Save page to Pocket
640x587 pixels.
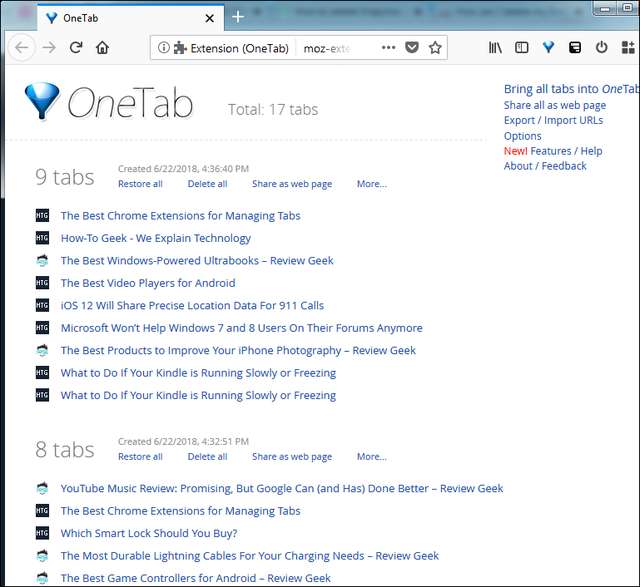click(x=412, y=48)
